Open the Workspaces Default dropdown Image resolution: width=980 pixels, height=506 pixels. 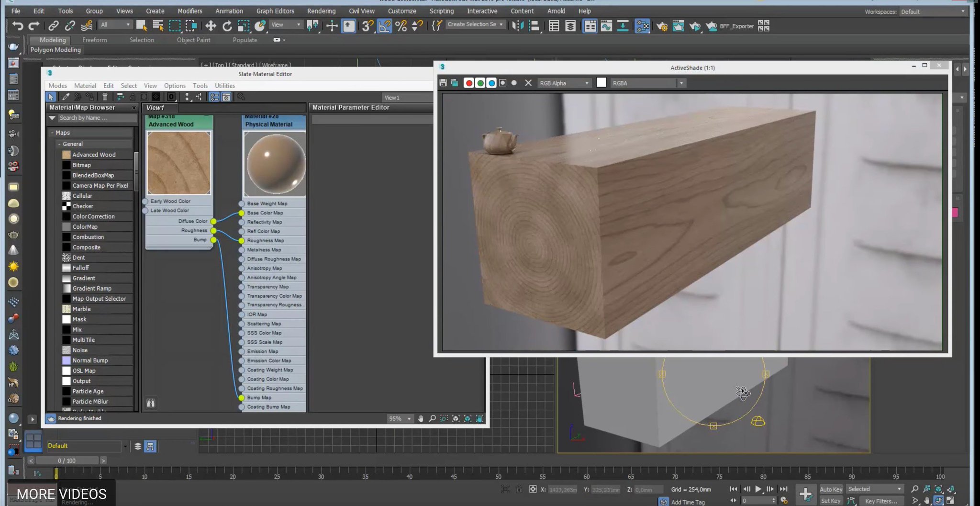pos(932,11)
